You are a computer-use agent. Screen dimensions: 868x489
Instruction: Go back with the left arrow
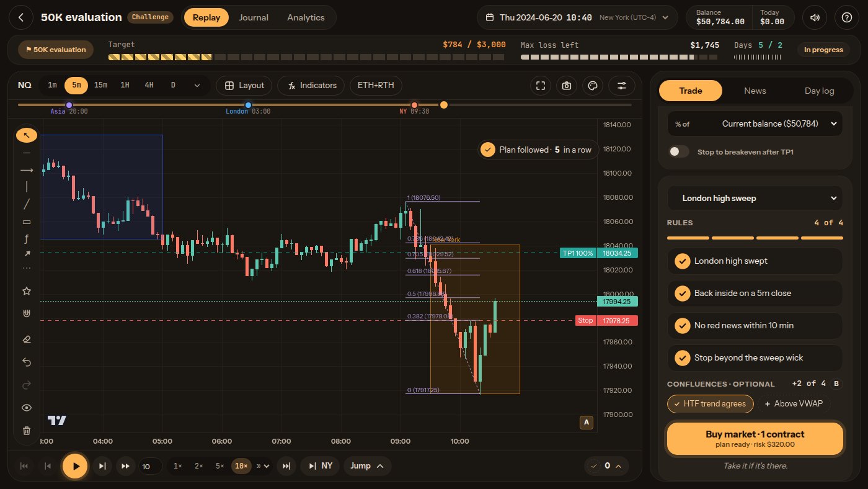tap(21, 17)
